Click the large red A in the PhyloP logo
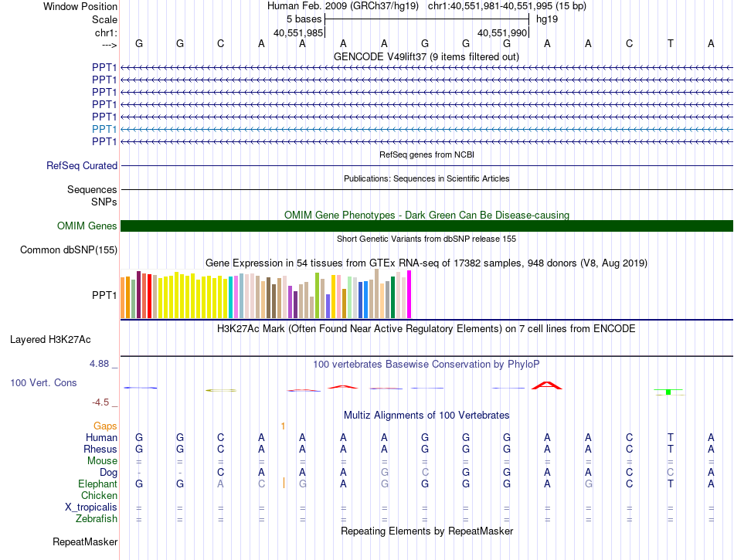734x560 pixels. pos(547,385)
